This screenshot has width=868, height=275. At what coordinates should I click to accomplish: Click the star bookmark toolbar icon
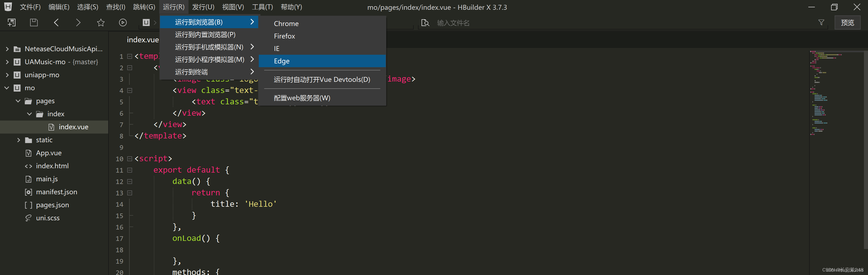[x=101, y=22]
